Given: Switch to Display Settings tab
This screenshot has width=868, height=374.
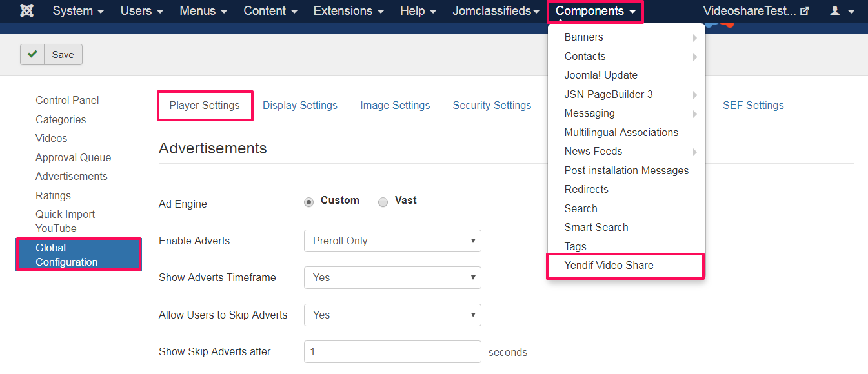Looking at the screenshot, I should 300,106.
